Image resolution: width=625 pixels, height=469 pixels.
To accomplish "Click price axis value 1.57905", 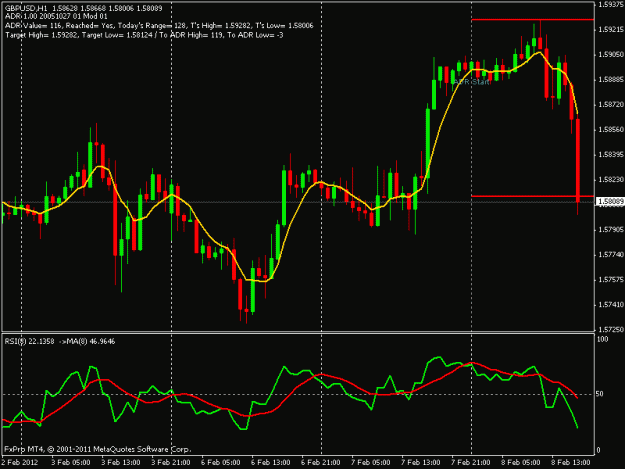I will click(611, 230).
